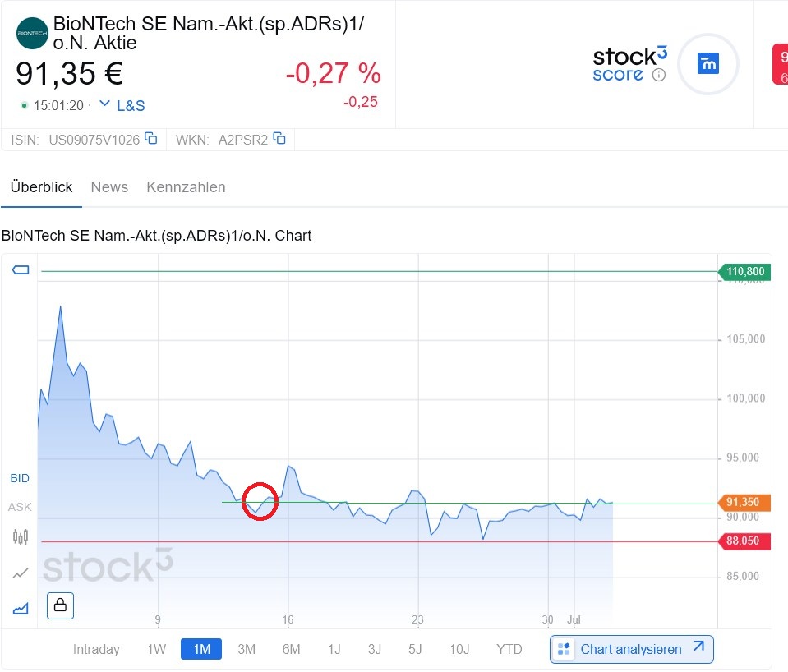
Task: Open the stock3 score info icon
Action: (x=658, y=75)
